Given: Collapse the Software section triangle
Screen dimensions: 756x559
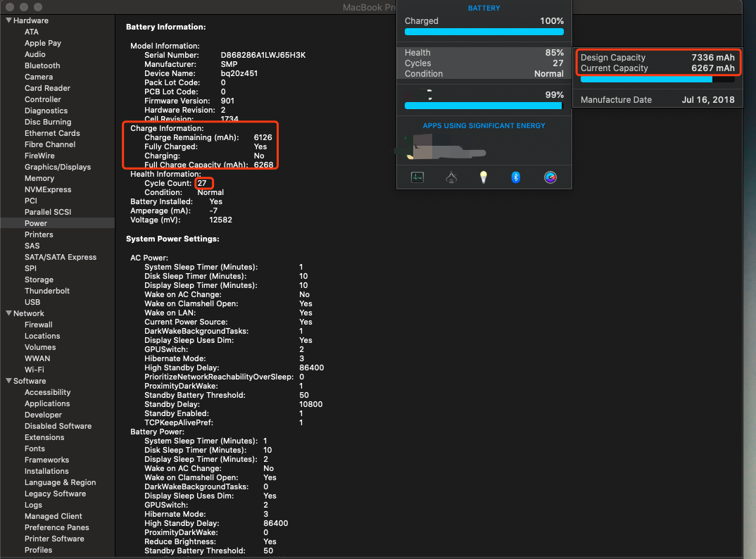Looking at the screenshot, I should (8, 381).
